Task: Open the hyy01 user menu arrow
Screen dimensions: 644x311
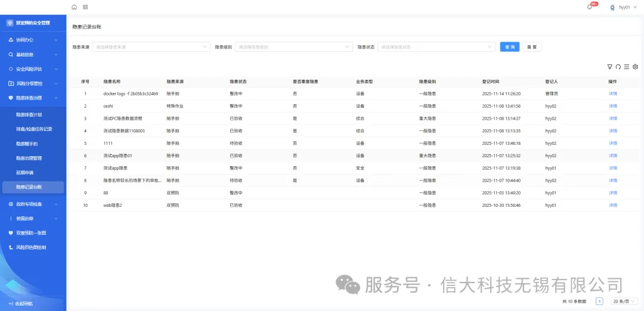Action: tap(635, 7)
